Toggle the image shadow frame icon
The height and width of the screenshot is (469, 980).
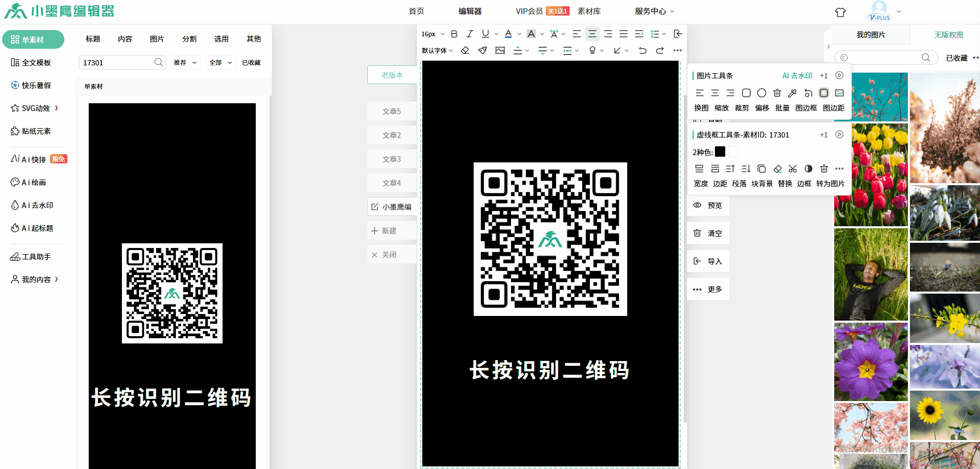coord(824,93)
